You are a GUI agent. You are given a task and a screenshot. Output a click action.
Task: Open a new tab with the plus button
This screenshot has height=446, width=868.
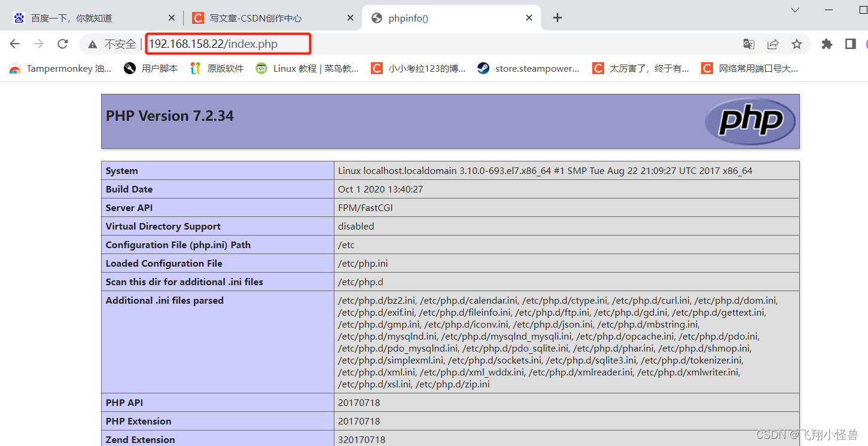[x=557, y=17]
